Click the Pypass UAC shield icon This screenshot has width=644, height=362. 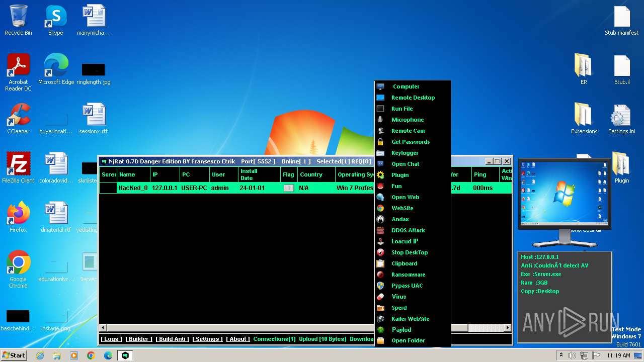(380, 286)
